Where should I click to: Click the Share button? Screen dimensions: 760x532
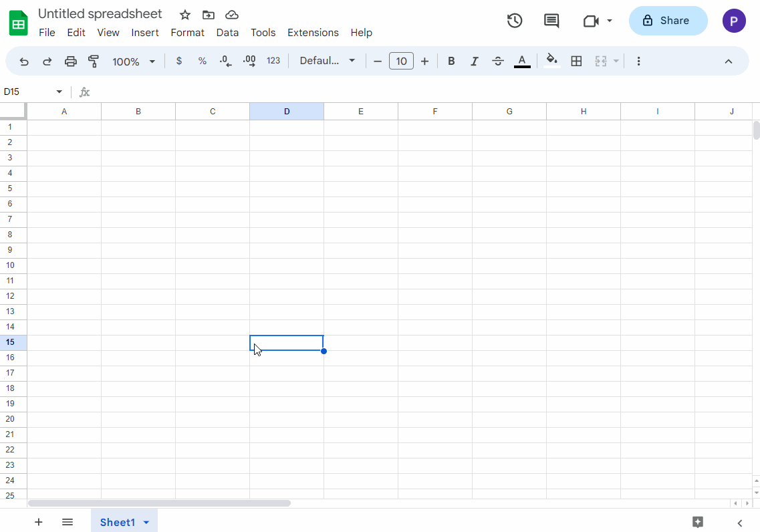tap(668, 21)
